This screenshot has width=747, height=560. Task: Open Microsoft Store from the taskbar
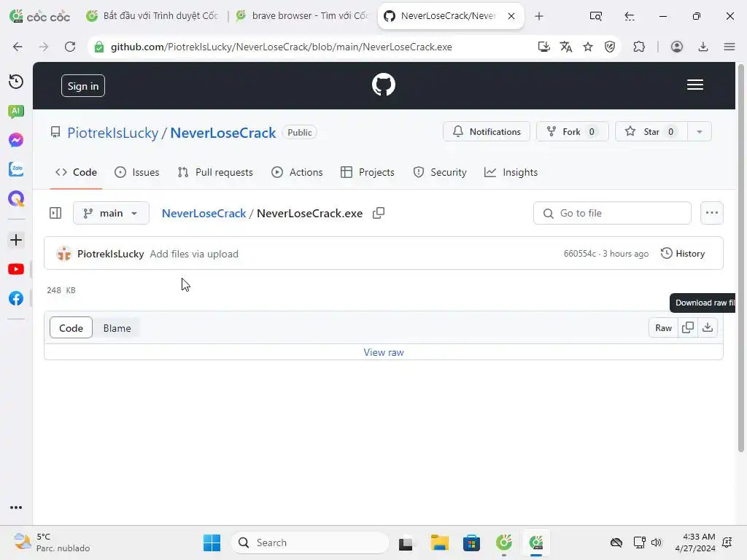(x=471, y=542)
